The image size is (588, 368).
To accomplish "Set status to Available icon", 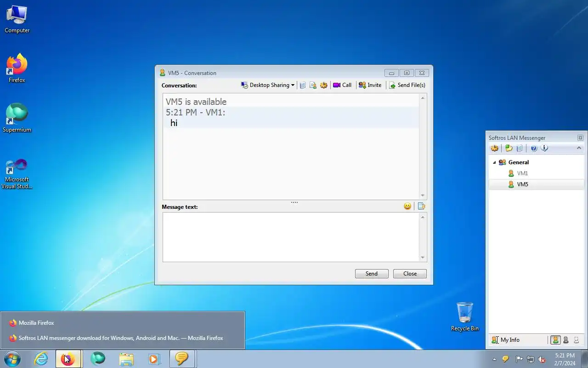I will point(555,340).
